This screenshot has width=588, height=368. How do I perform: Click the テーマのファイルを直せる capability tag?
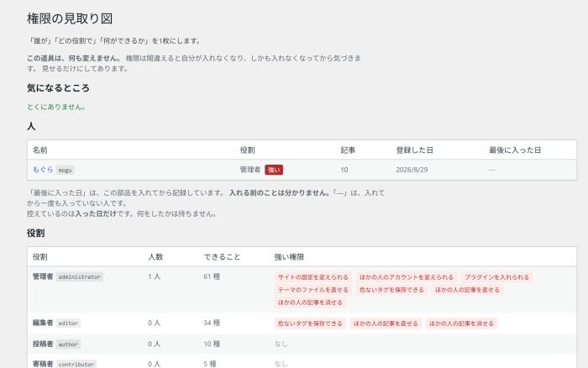(312, 290)
